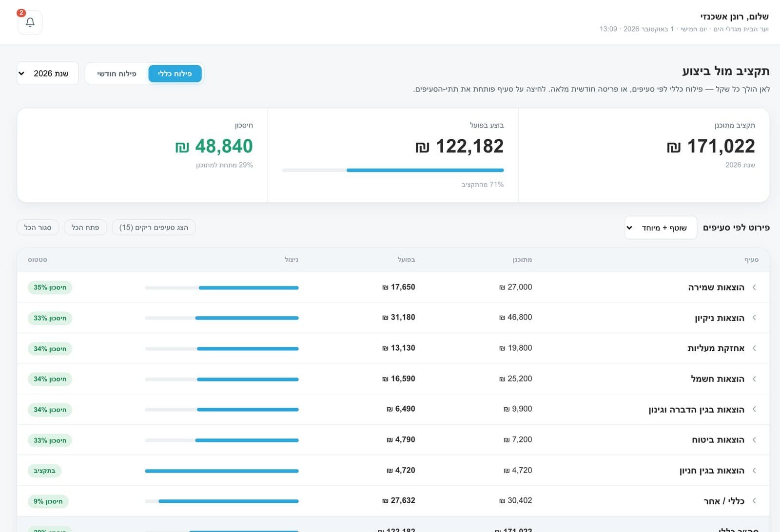Click the ₪ 16,590 actual amount
Screen dimensions: 780x532
[399, 379]
